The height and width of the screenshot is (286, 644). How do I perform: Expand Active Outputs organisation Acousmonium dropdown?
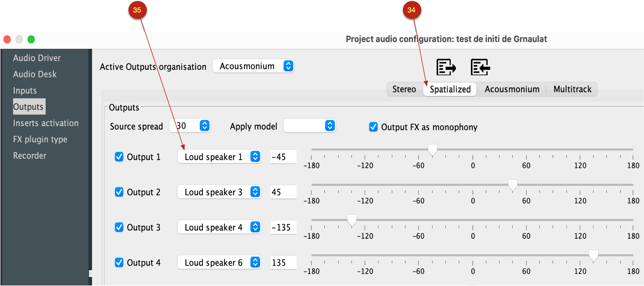[x=254, y=66]
